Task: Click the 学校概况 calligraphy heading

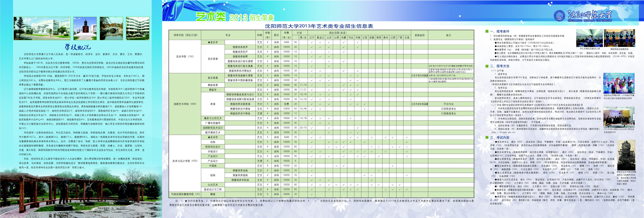Action: [78, 47]
